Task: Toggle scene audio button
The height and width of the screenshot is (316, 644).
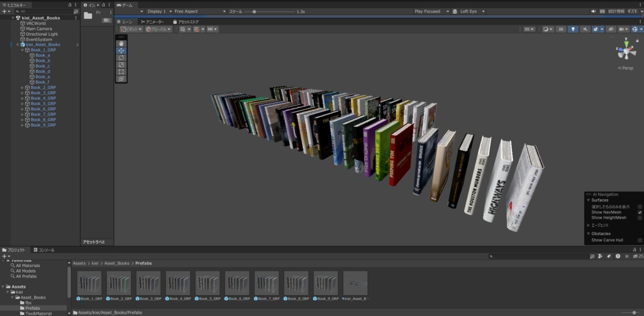Action: 586,30
